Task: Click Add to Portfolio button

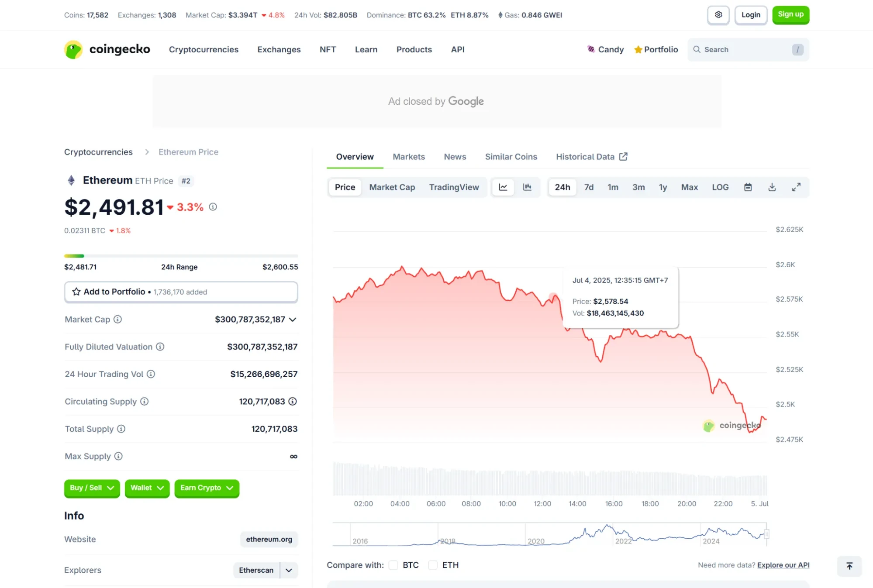Action: tap(181, 292)
